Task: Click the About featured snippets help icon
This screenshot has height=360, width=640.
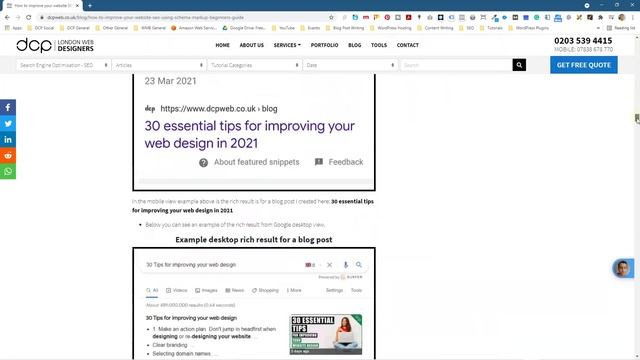Action: 203,162
